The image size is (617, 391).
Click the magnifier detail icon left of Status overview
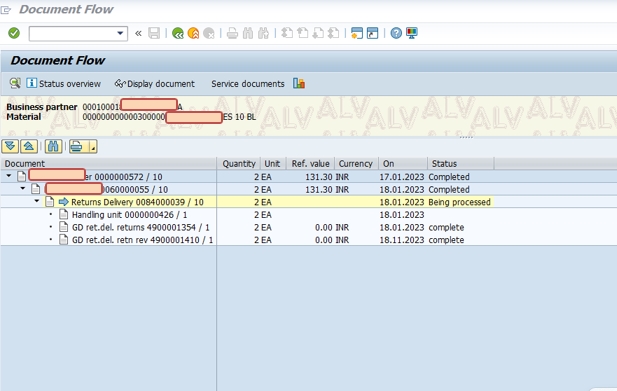15,83
